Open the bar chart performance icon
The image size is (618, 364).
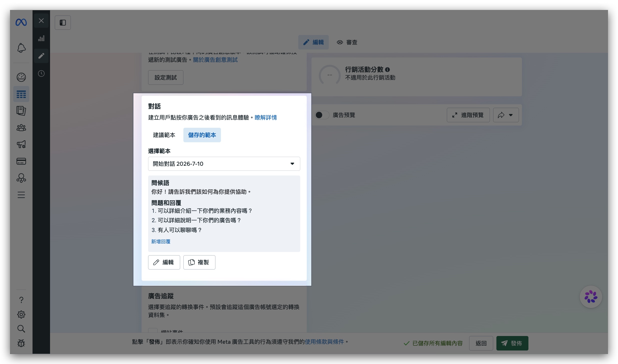tap(41, 38)
